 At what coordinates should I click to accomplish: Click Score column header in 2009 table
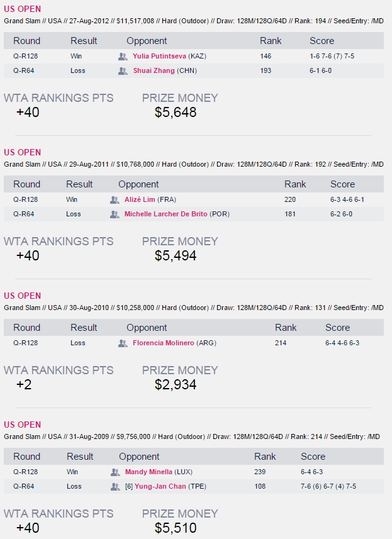pyautogui.click(x=313, y=456)
